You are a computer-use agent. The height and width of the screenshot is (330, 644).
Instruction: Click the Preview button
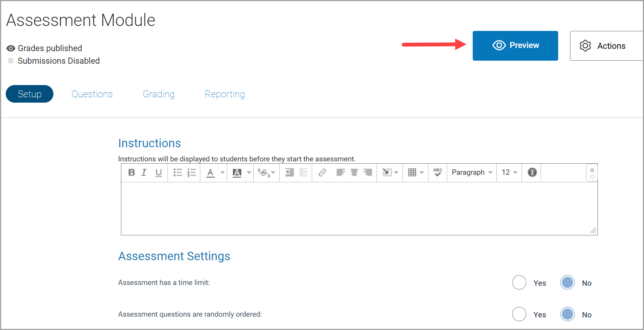click(x=515, y=45)
